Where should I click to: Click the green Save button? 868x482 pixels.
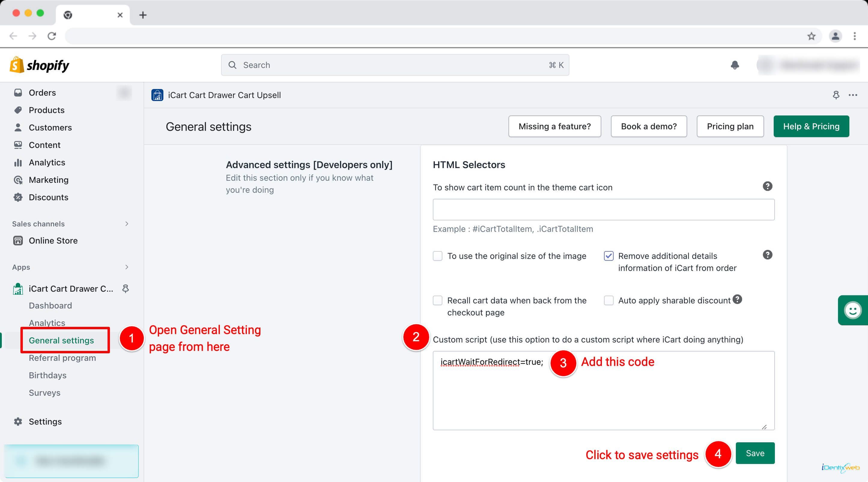[755, 453]
